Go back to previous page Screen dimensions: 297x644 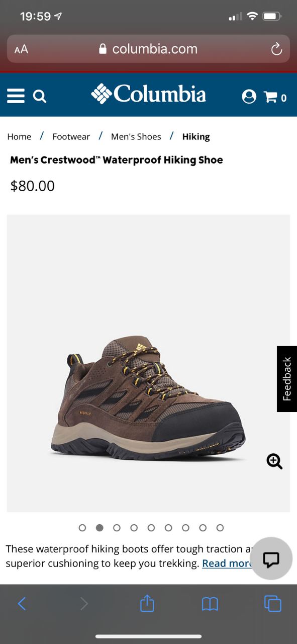tap(22, 603)
